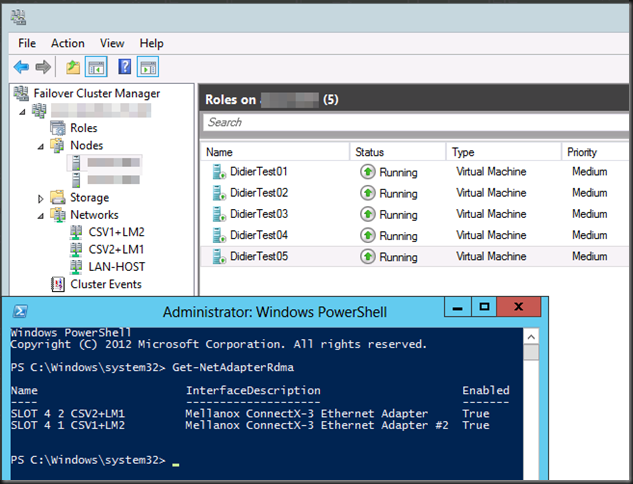633x484 pixels.
Task: Select the Failover Cluster Manager root label
Action: (x=97, y=93)
